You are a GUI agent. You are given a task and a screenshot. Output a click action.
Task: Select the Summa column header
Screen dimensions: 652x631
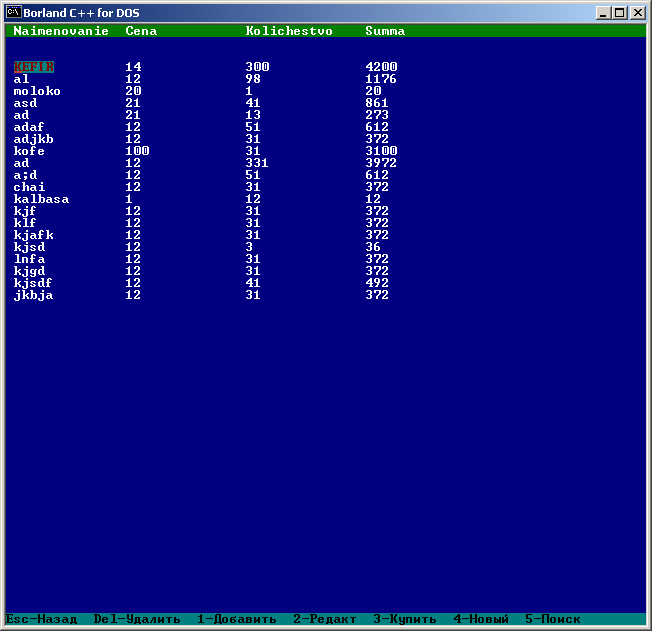tap(385, 31)
